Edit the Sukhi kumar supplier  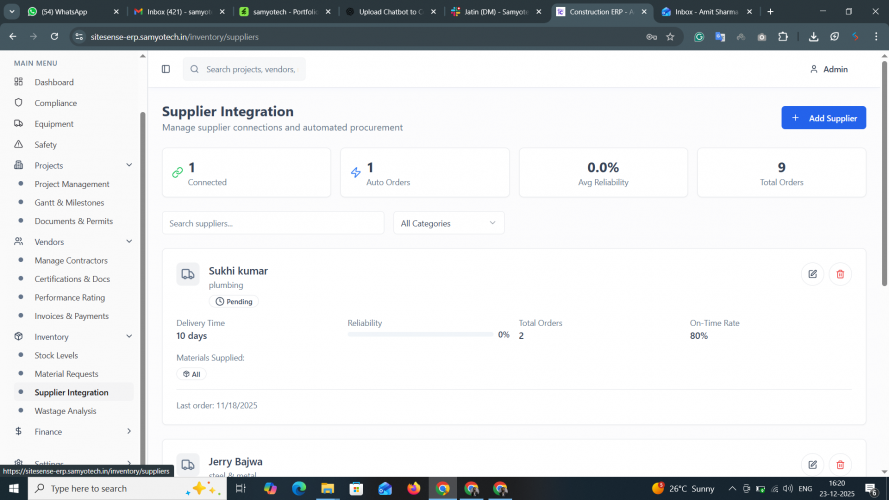[x=812, y=274]
